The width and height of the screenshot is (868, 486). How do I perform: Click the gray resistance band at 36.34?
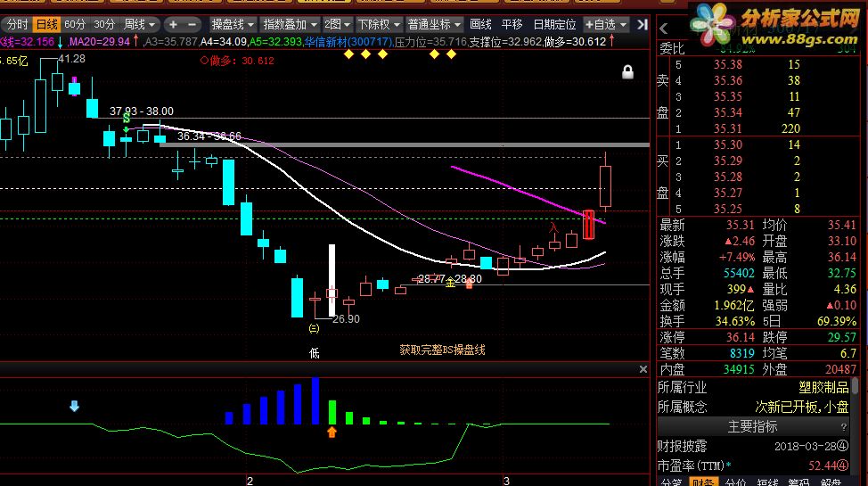pyautogui.click(x=404, y=145)
